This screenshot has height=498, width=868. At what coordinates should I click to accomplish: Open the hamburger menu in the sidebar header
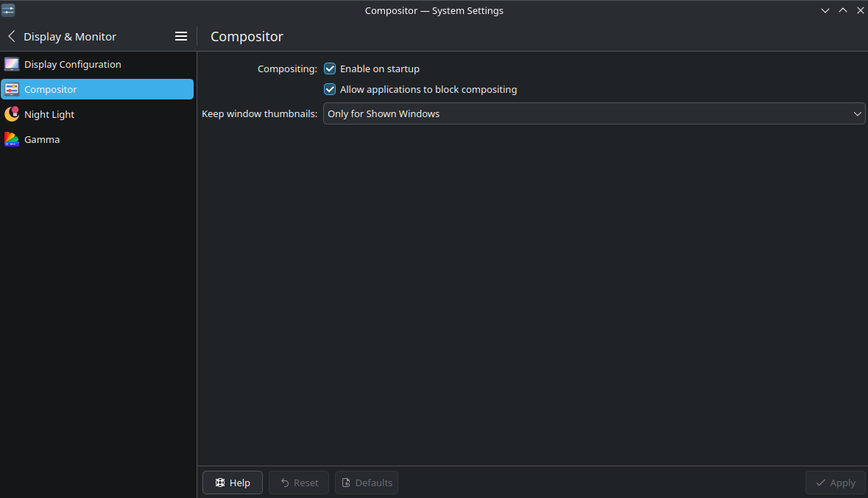181,36
